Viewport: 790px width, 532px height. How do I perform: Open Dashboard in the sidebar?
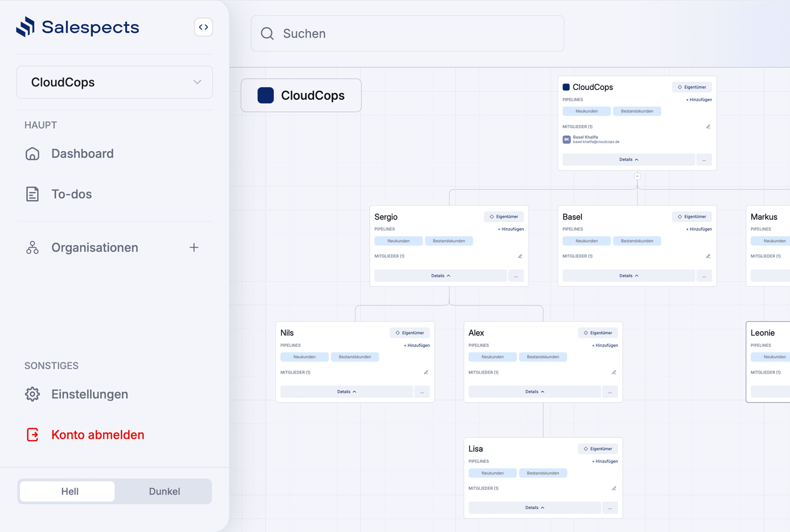tap(82, 154)
